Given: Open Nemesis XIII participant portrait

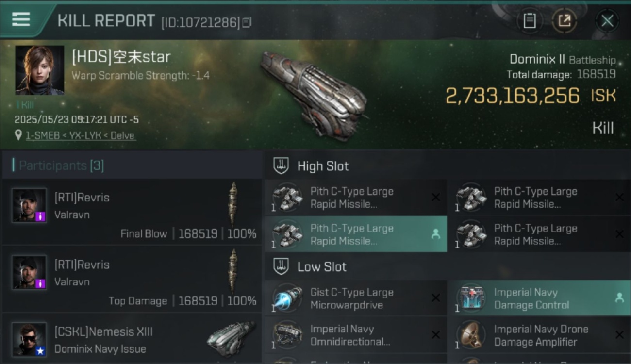Looking at the screenshot, I should pos(29,340).
